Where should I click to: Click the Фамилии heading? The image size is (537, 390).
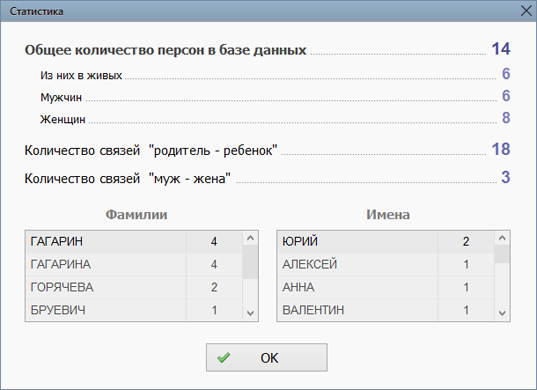pyautogui.click(x=136, y=215)
